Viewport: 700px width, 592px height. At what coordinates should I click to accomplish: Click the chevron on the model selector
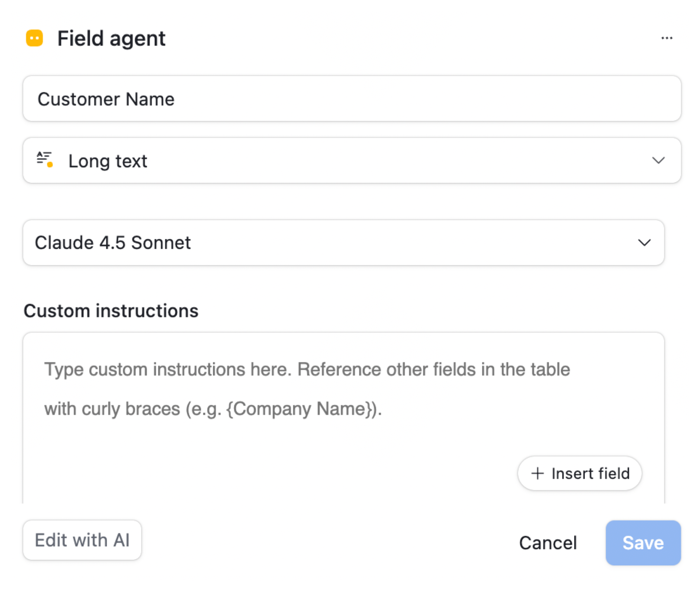(x=644, y=243)
